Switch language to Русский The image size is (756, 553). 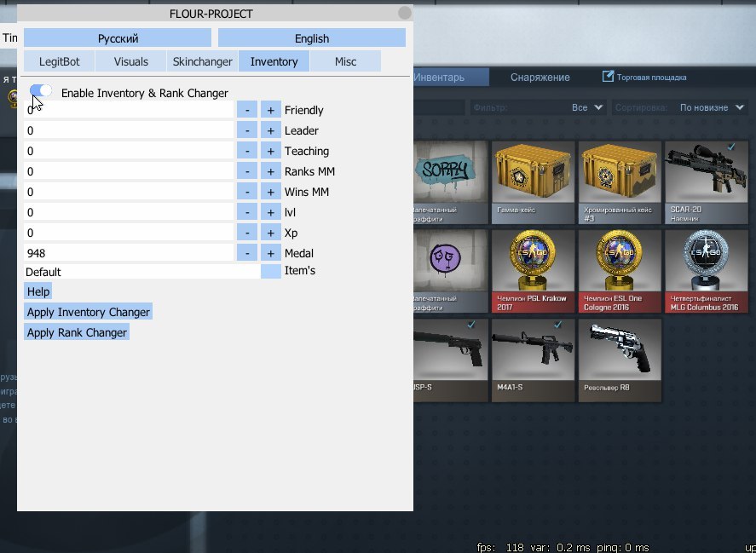pos(118,38)
